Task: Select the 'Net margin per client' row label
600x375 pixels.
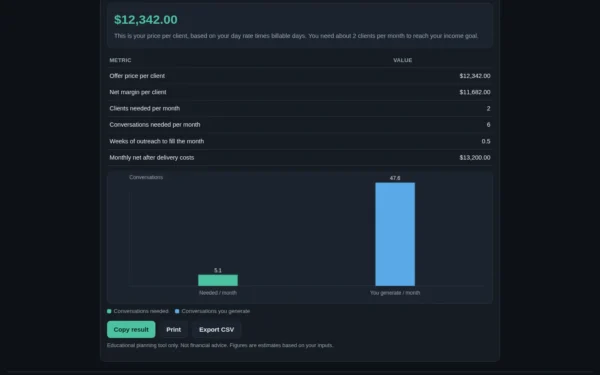Action: (x=138, y=92)
